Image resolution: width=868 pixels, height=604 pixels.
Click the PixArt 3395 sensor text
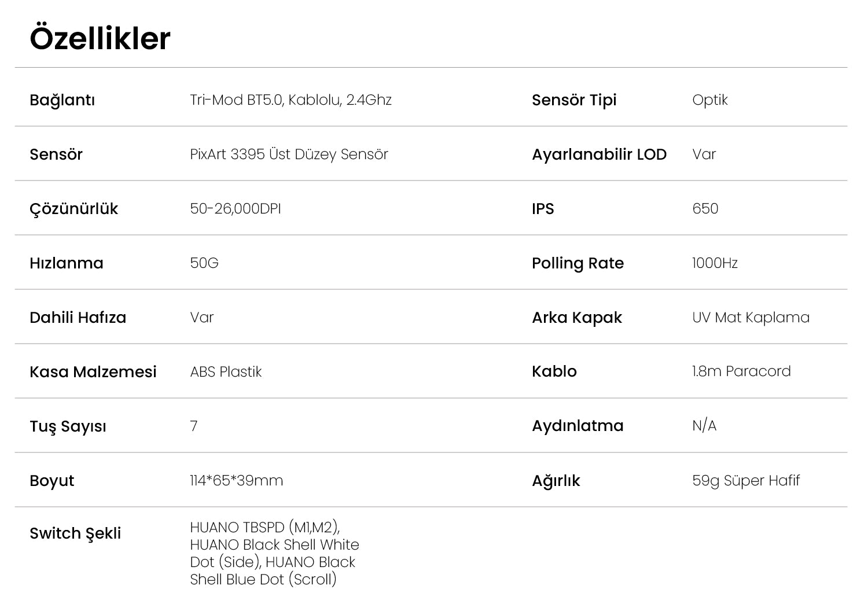coord(289,154)
